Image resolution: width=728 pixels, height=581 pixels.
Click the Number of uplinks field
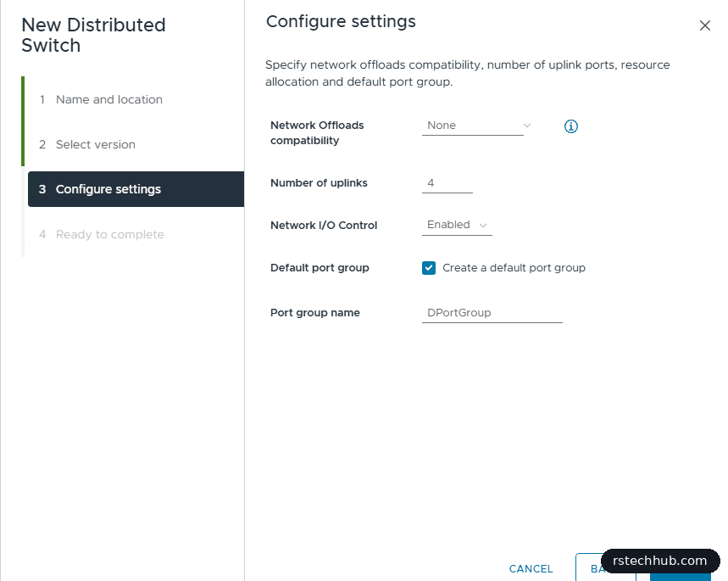point(447,183)
